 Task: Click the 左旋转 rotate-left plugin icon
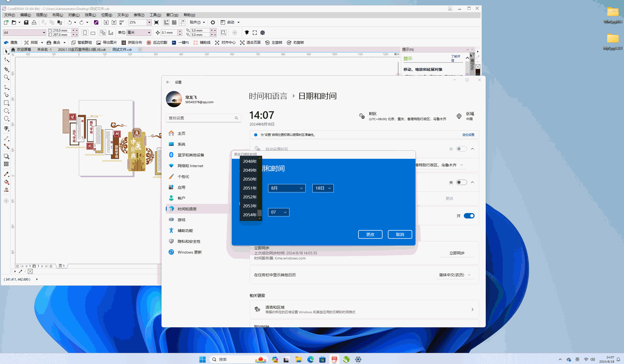click(x=267, y=43)
